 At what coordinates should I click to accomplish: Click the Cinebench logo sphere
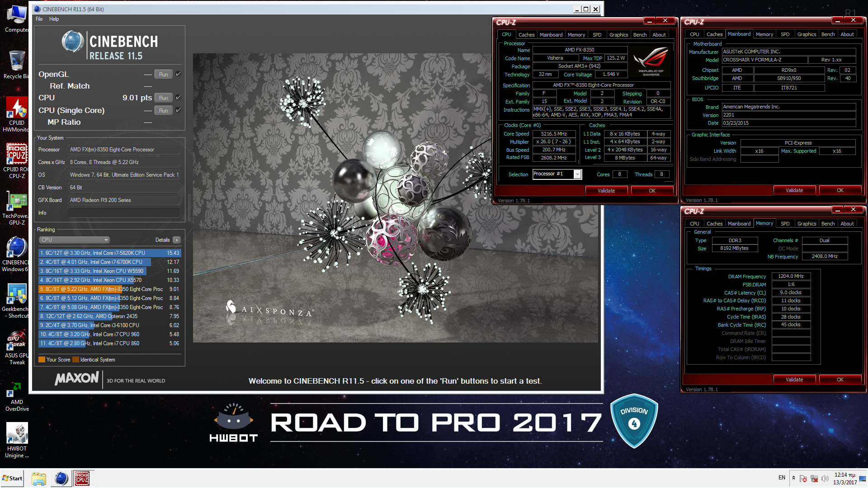[x=72, y=42]
